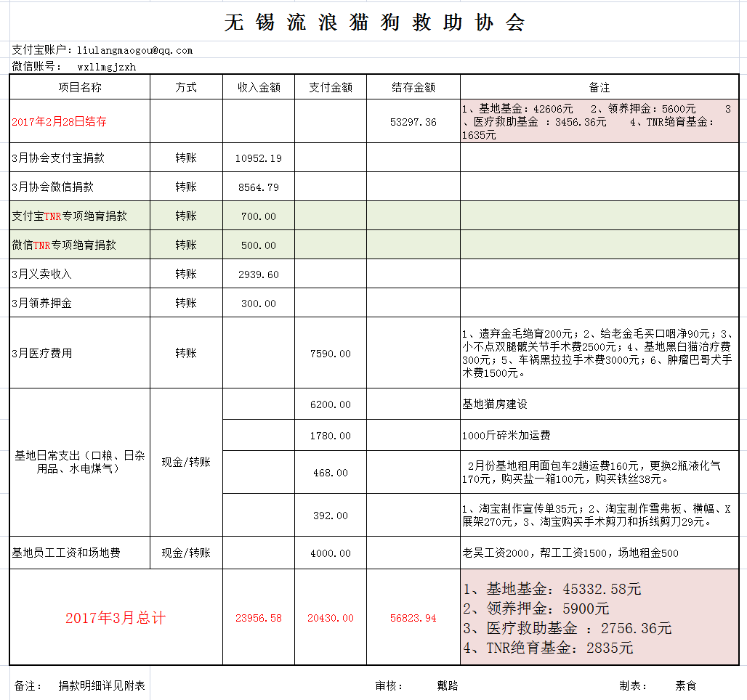Select the income amount 300.00
Image resolution: width=747 pixels, height=700 pixels.
click(x=259, y=304)
